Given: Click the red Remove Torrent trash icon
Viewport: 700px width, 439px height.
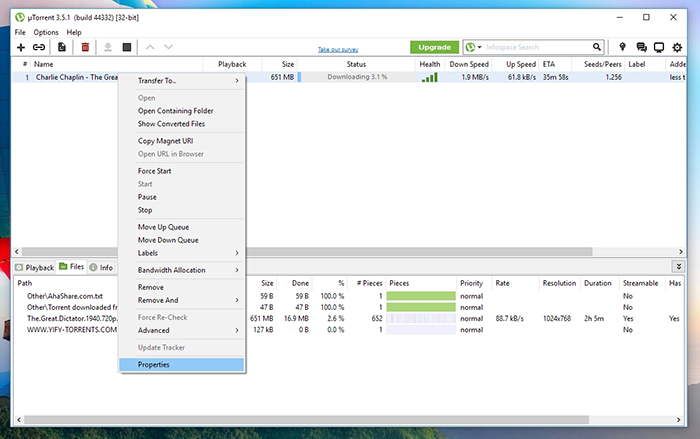Looking at the screenshot, I should [x=85, y=47].
